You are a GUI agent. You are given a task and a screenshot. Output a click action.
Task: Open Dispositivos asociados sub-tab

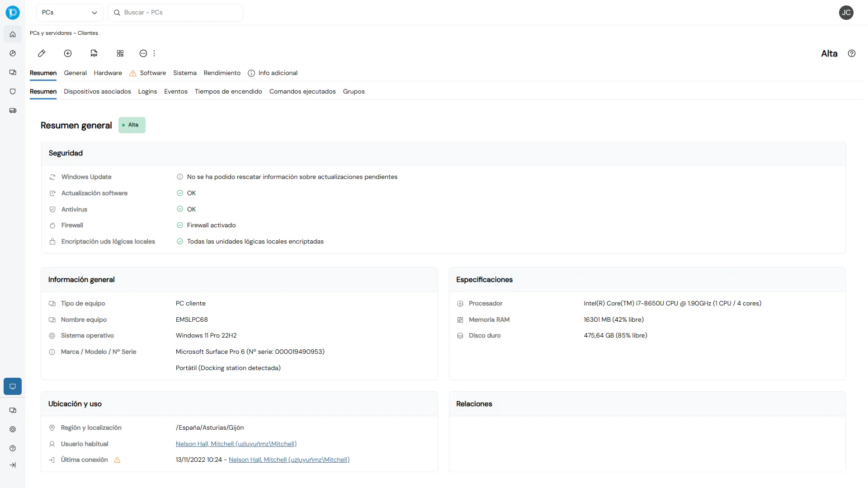[97, 92]
